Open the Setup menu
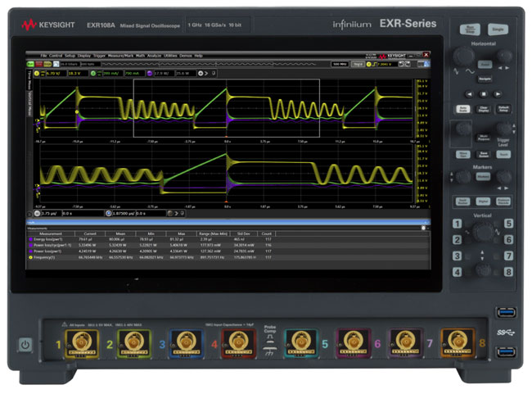The image size is (532, 394). pos(70,56)
